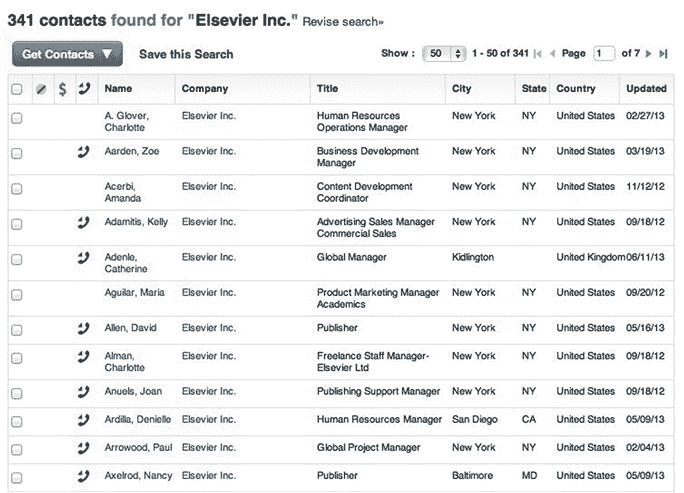Image resolution: width=684 pixels, height=493 pixels.
Task: Click phone icon for Adamitis, Kelly
Action: [x=83, y=223]
